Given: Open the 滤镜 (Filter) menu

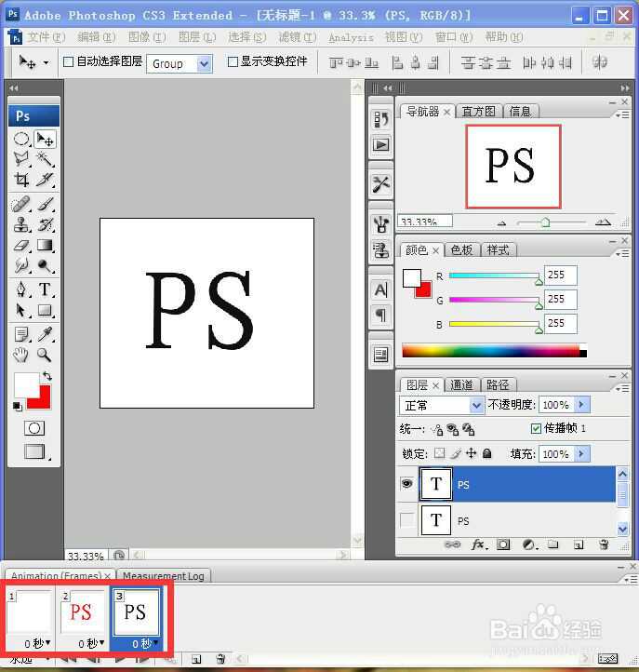Looking at the screenshot, I should pos(298,37).
